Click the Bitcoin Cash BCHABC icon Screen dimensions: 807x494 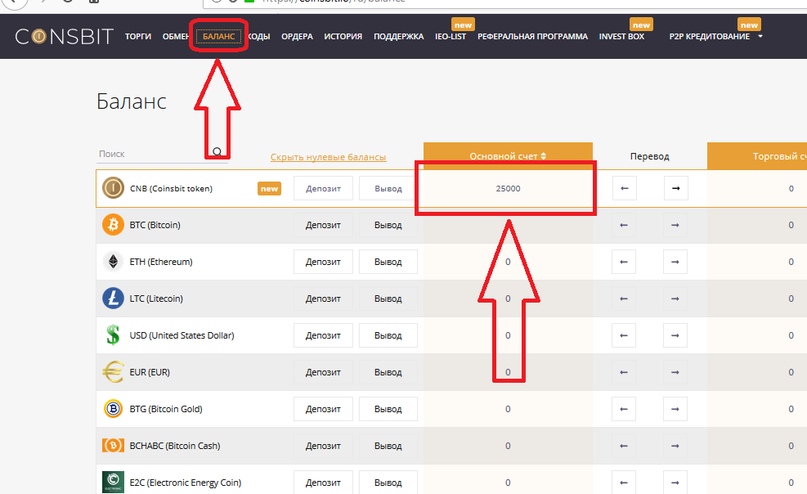tap(113, 445)
